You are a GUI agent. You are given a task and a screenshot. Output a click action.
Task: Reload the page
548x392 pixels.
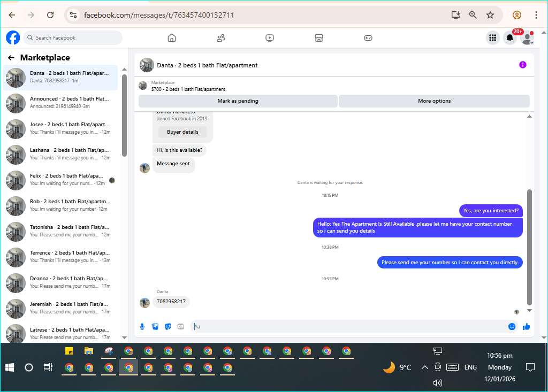[x=50, y=15]
